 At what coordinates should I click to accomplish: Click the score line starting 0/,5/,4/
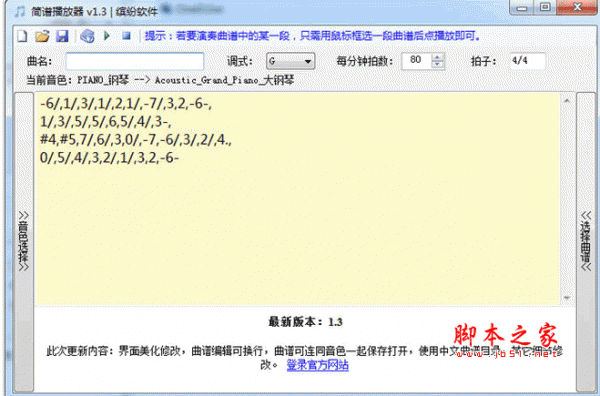point(109,157)
